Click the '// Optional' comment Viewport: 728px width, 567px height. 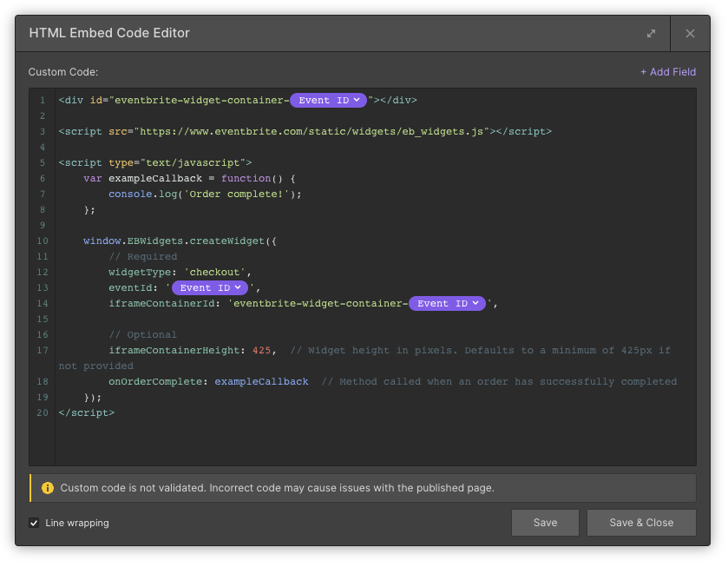[142, 334]
